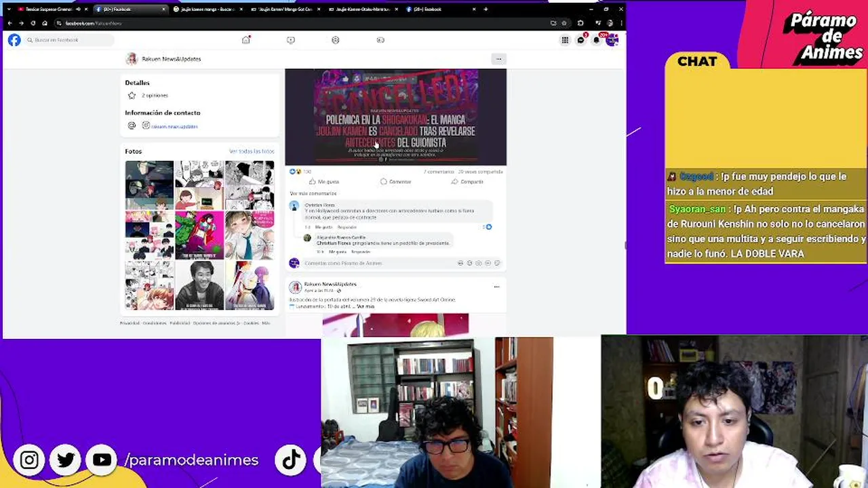Open Ver todas las fotos link

tap(252, 151)
